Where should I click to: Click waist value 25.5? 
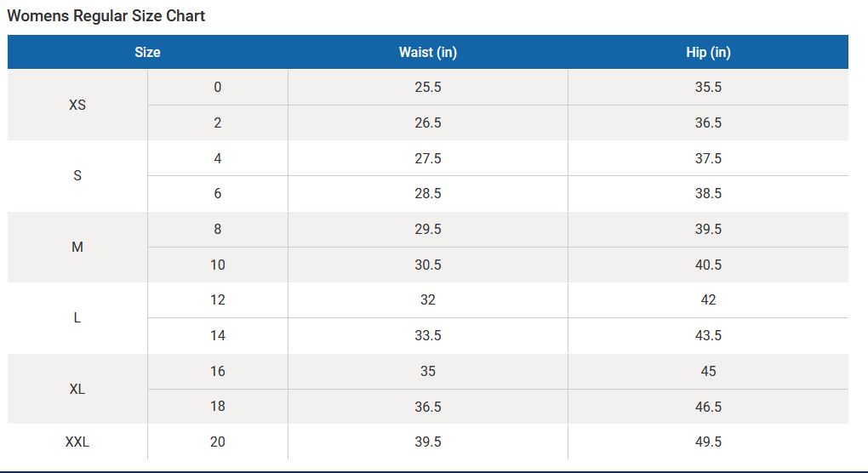428,87
